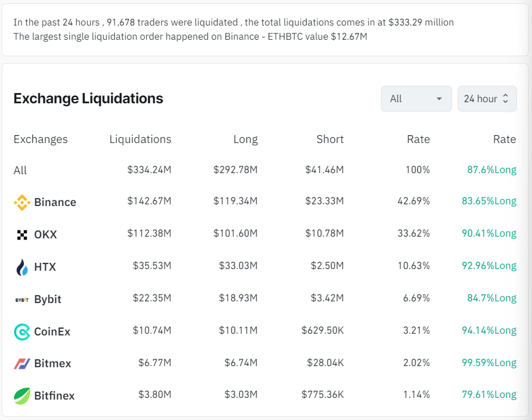Sort by the Long column header
532x420 pixels.
pos(245,140)
